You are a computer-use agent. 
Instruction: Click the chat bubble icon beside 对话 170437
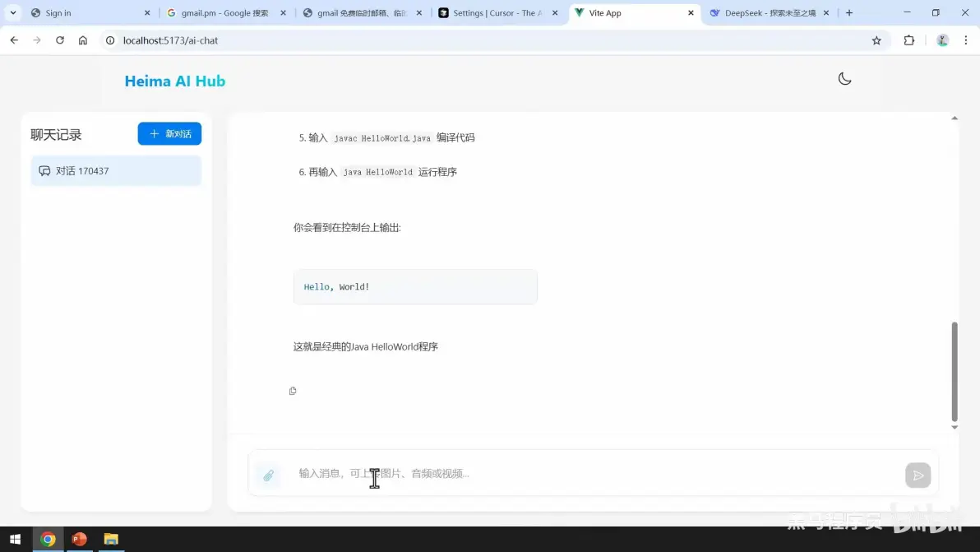click(44, 170)
